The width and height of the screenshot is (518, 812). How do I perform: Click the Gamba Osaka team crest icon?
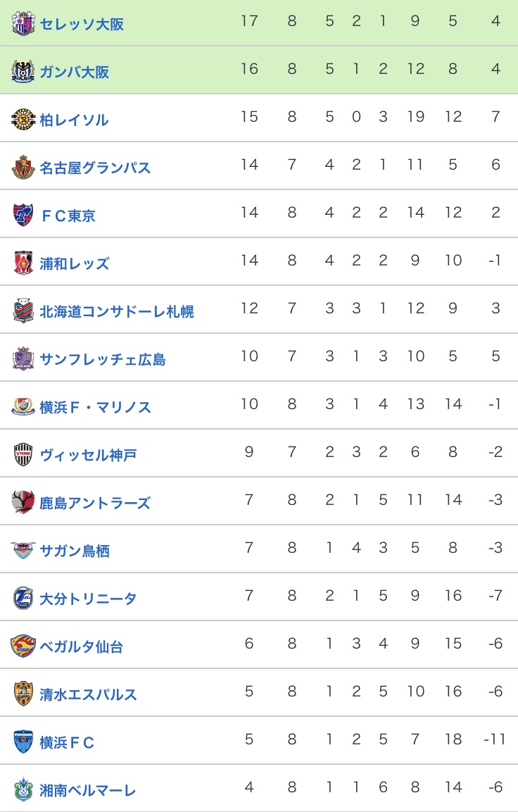(x=23, y=71)
